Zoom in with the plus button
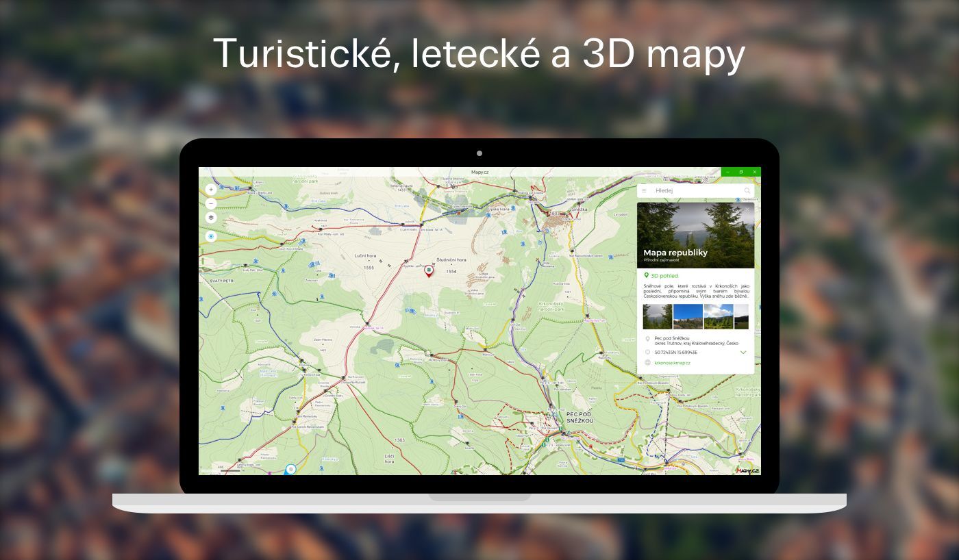Viewport: 959px width, 560px height. click(x=211, y=189)
